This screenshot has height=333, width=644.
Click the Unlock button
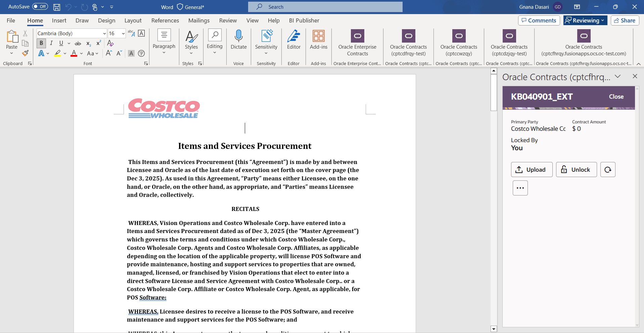pyautogui.click(x=576, y=170)
